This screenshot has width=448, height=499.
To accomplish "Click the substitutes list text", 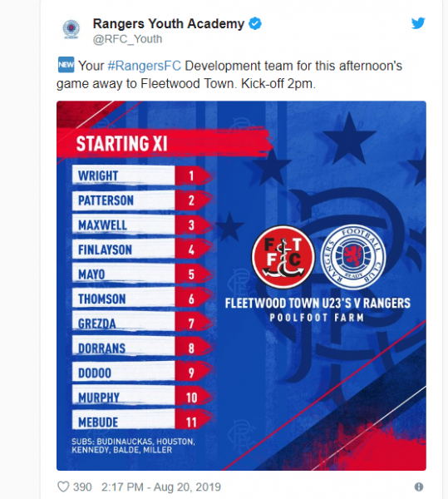I will [x=133, y=446].
